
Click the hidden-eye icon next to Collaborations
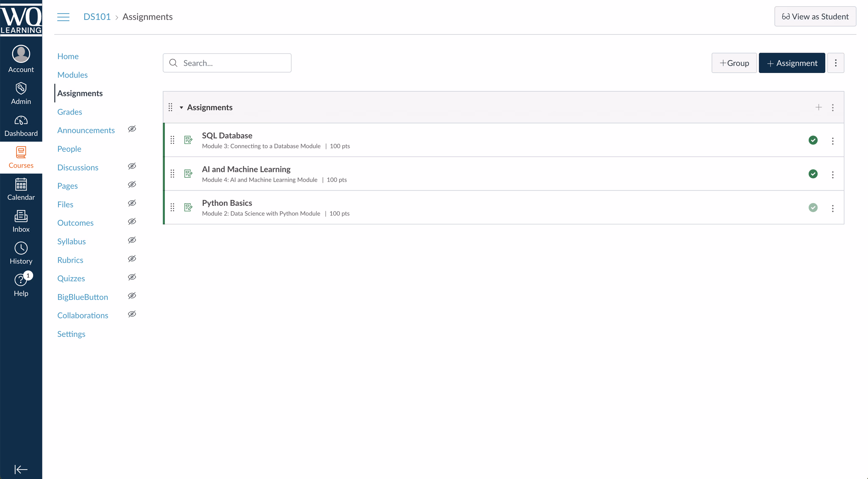coord(132,314)
